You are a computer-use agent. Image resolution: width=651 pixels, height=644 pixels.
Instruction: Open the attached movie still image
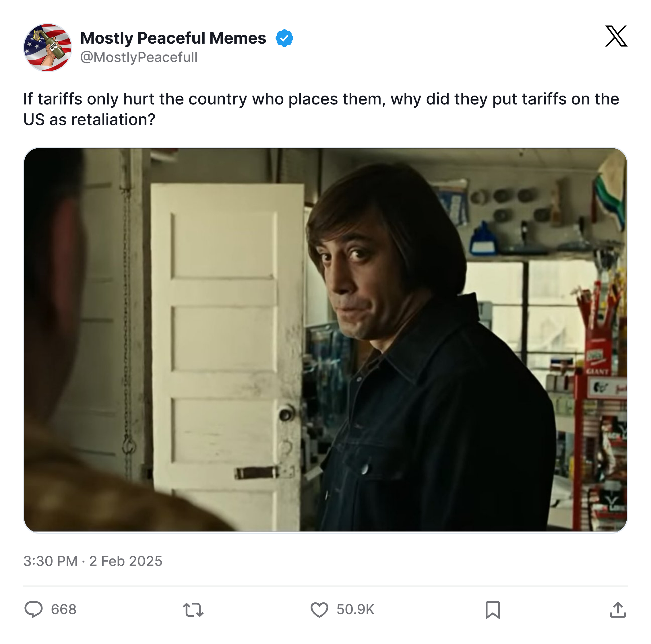325,340
